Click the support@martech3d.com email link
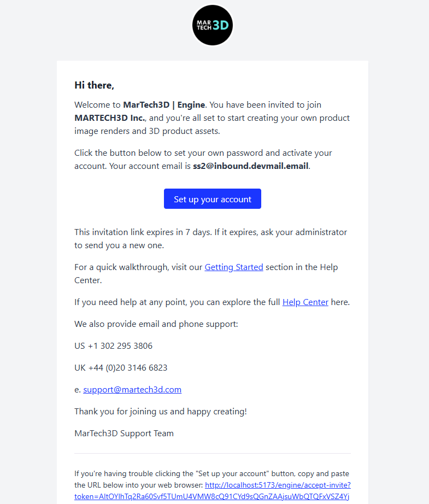The width and height of the screenshot is (429, 504). (x=132, y=390)
